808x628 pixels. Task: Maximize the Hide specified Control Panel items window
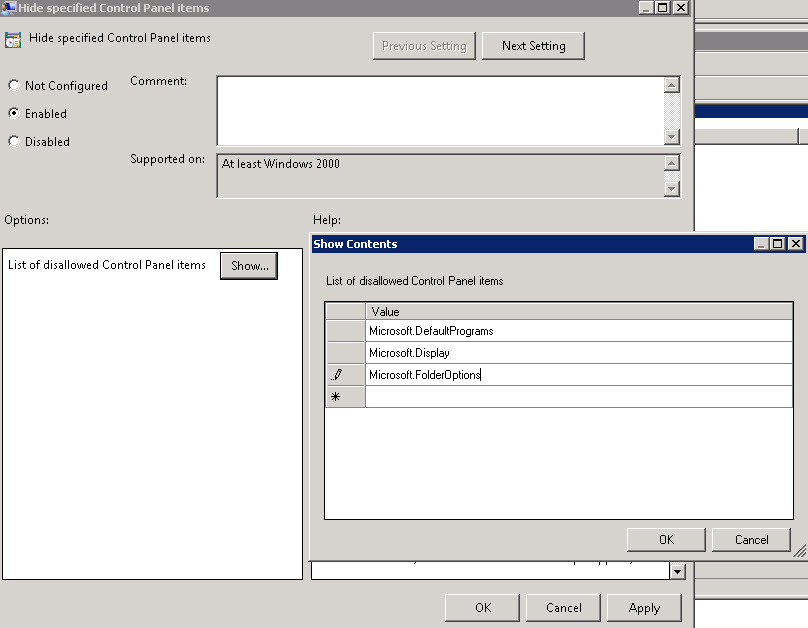point(663,7)
